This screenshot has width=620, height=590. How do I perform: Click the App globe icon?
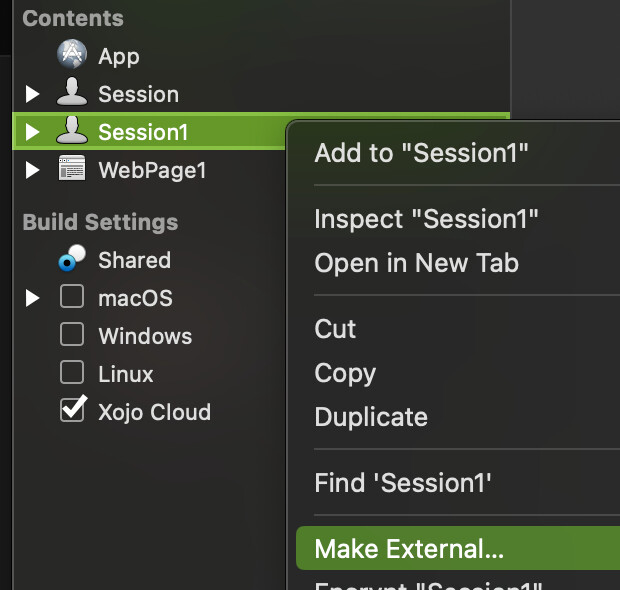click(72, 54)
